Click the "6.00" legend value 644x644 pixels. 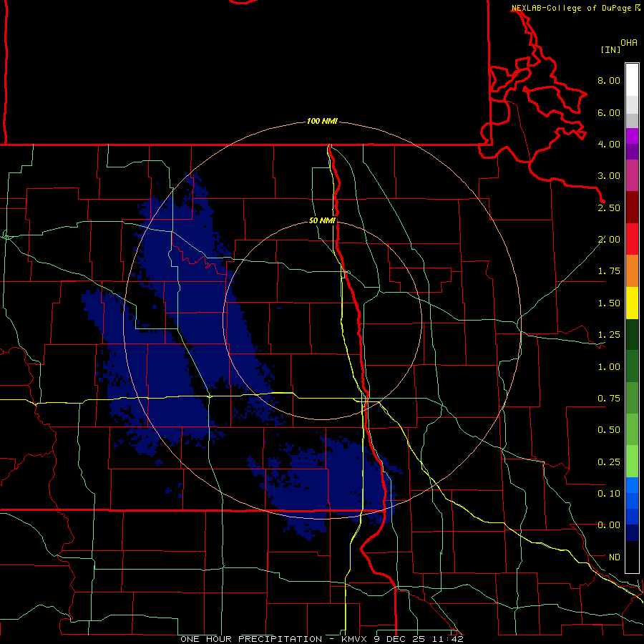(609, 112)
